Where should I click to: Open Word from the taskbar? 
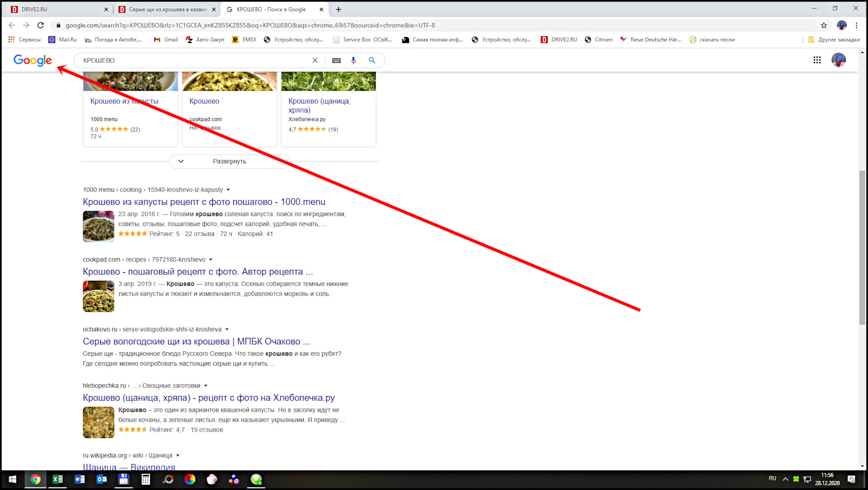(80, 479)
